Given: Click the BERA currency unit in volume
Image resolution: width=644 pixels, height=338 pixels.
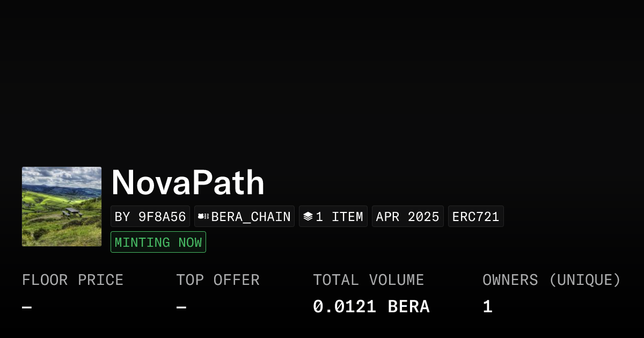Looking at the screenshot, I should [x=409, y=307].
